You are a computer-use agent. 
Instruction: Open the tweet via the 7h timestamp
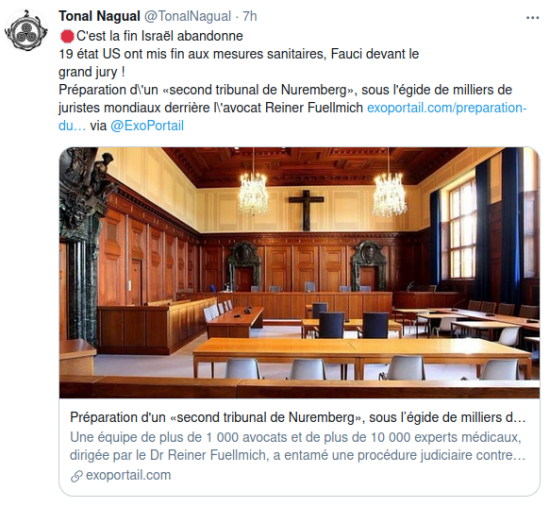pyautogui.click(x=250, y=16)
